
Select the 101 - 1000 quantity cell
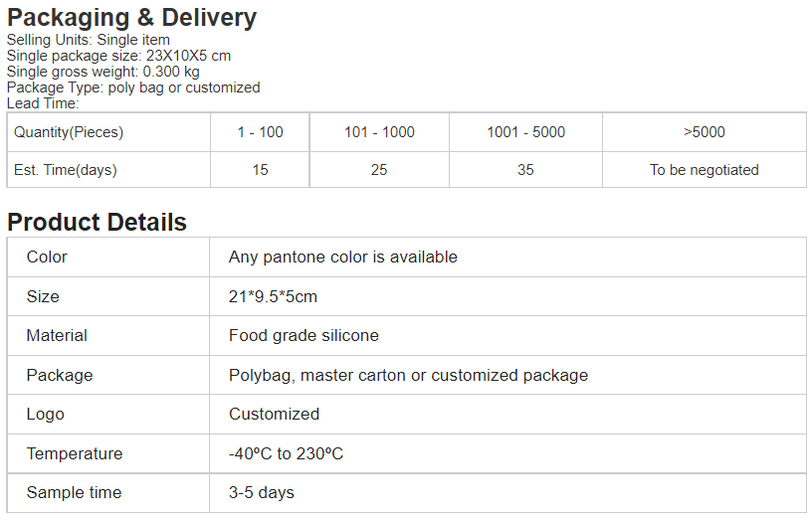pos(379,132)
